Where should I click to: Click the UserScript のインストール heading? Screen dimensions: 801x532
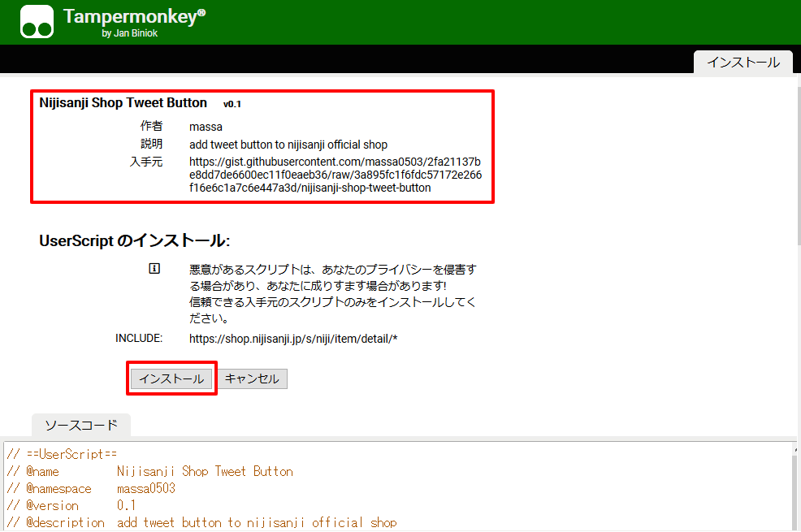(x=134, y=241)
